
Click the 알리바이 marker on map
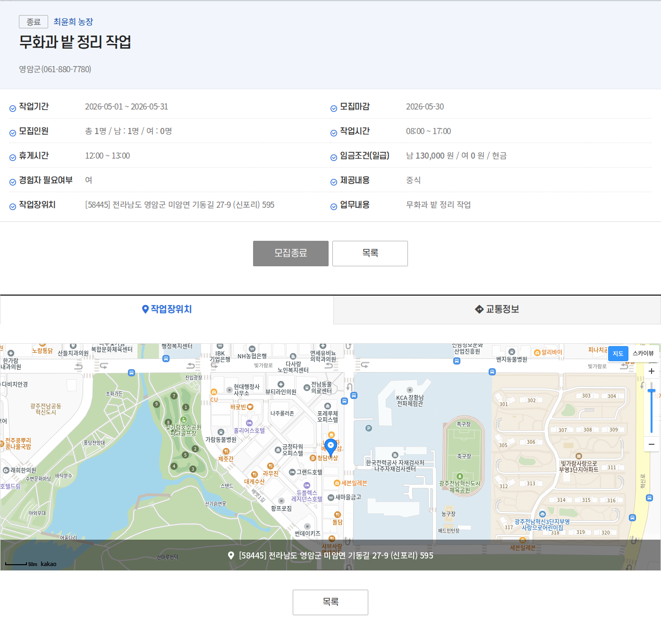[537, 353]
